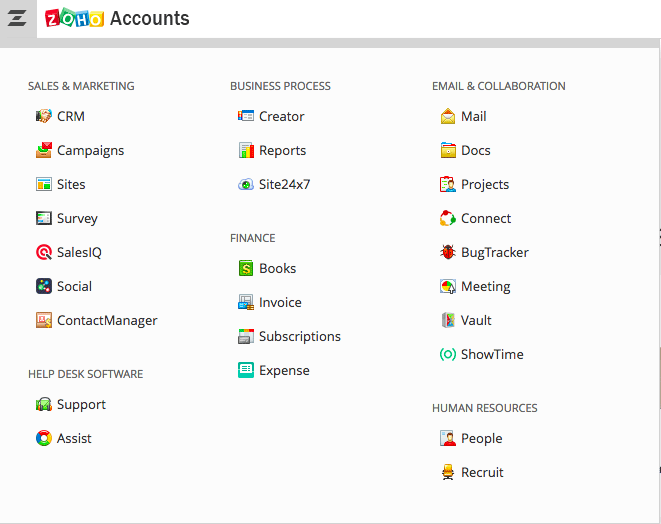Viewport: 661px width, 524px height.
Task: Go to the Invoice link
Action: coord(280,302)
